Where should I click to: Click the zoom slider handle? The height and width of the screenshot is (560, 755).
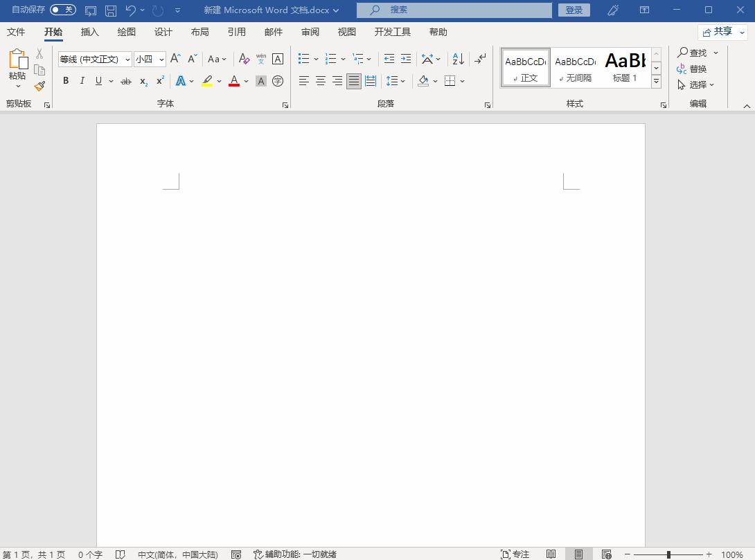tap(668, 554)
